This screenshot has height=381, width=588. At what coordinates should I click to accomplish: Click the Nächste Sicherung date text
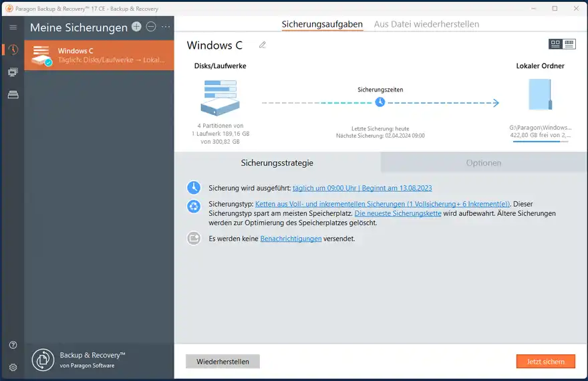[x=380, y=136]
